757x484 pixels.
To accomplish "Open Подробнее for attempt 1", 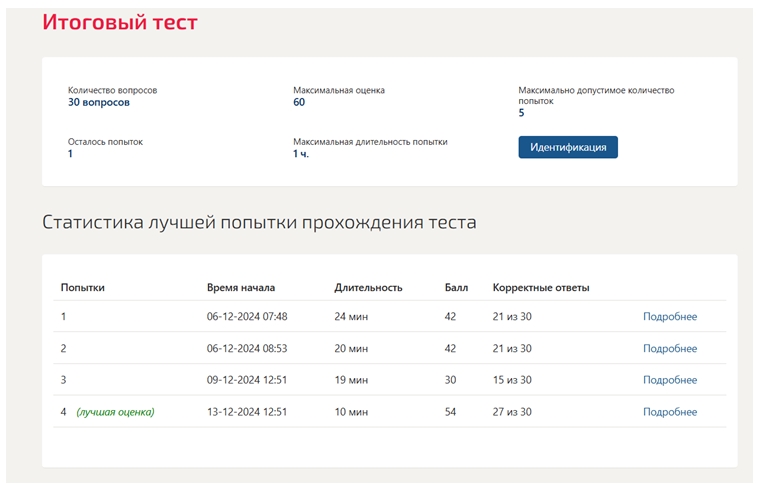I will [x=670, y=317].
